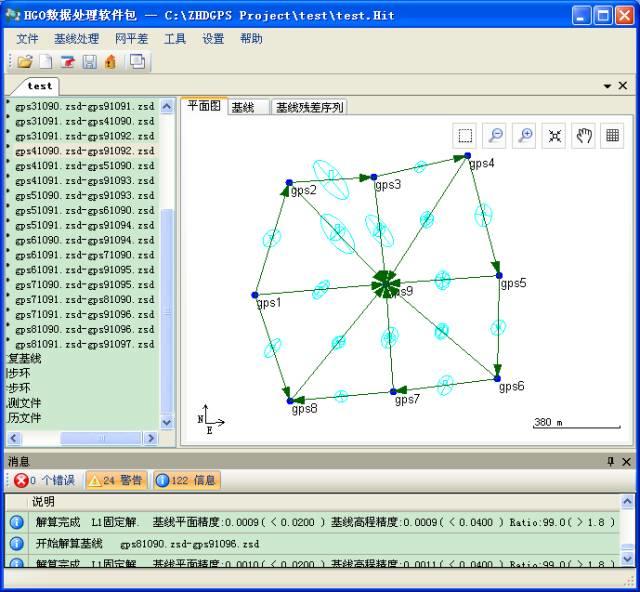
Task: Switch to the 基线 tab
Action: tap(243, 107)
